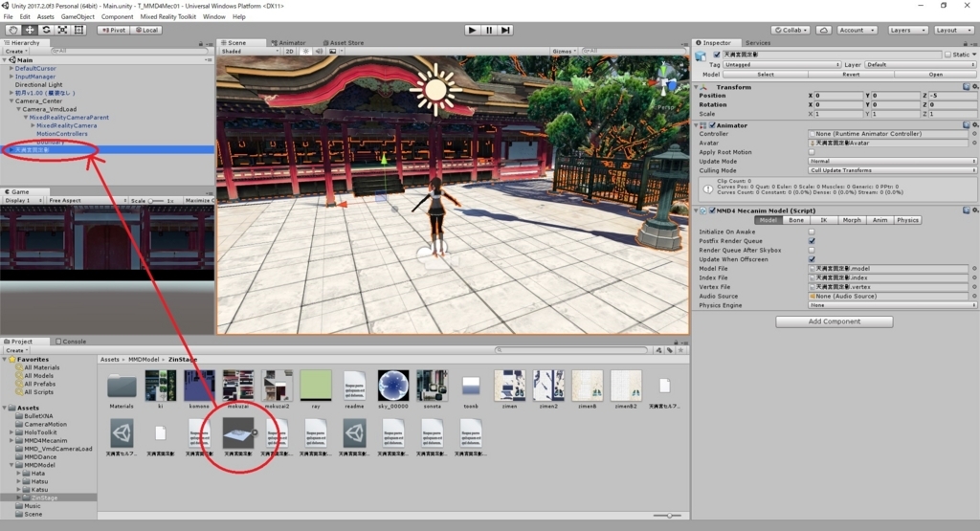The height and width of the screenshot is (531, 980).
Task: Open the Tag dropdown
Action: point(782,64)
